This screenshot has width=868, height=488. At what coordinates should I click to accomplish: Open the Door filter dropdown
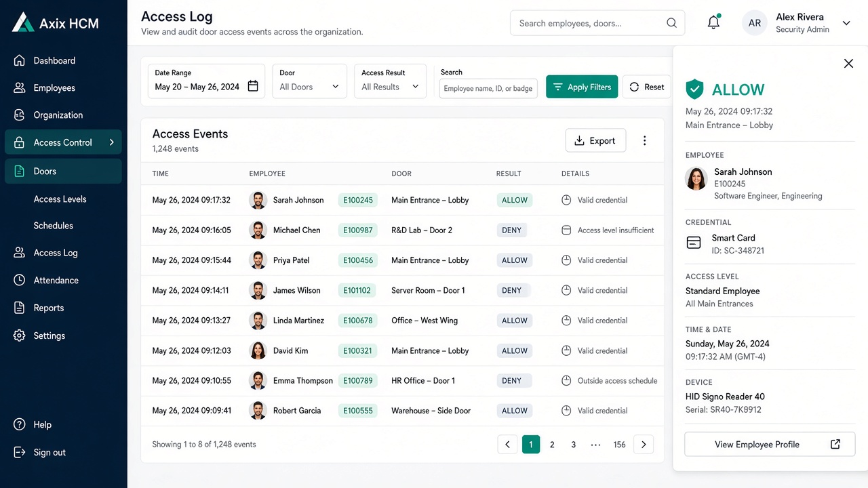(x=309, y=81)
